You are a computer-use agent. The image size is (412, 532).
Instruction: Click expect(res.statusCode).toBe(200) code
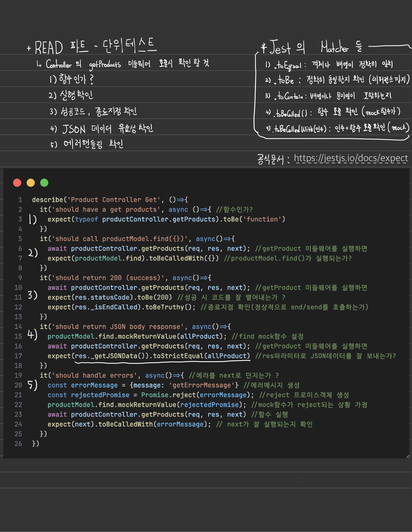pos(110,297)
